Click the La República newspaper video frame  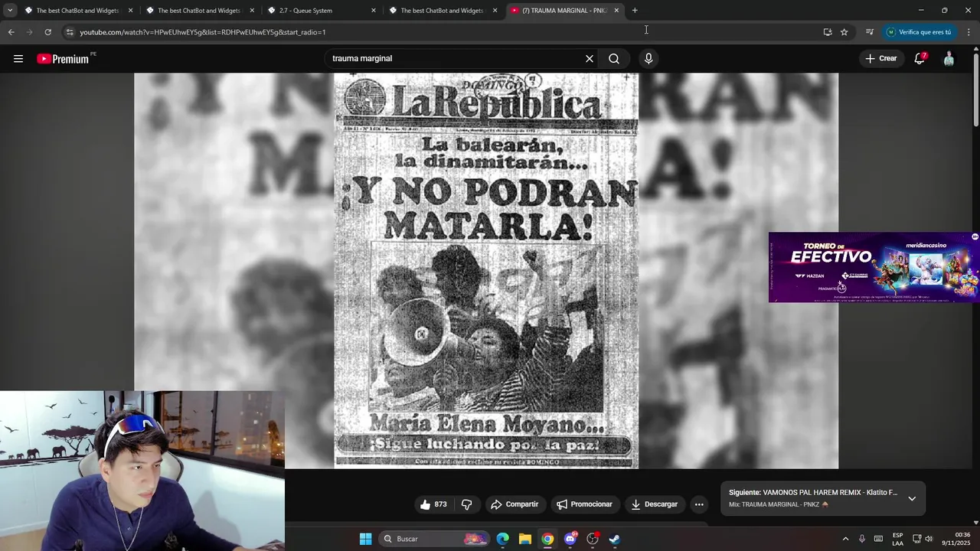[486, 270]
